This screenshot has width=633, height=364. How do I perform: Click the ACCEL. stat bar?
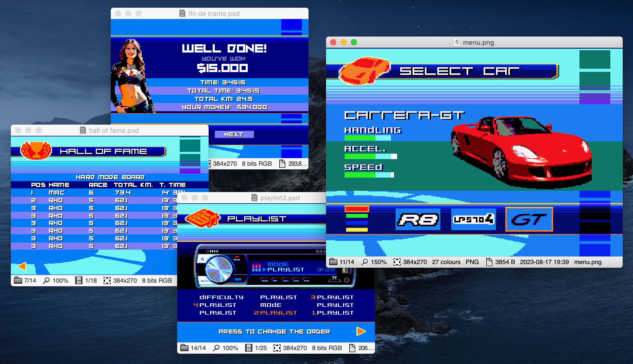coord(371,156)
